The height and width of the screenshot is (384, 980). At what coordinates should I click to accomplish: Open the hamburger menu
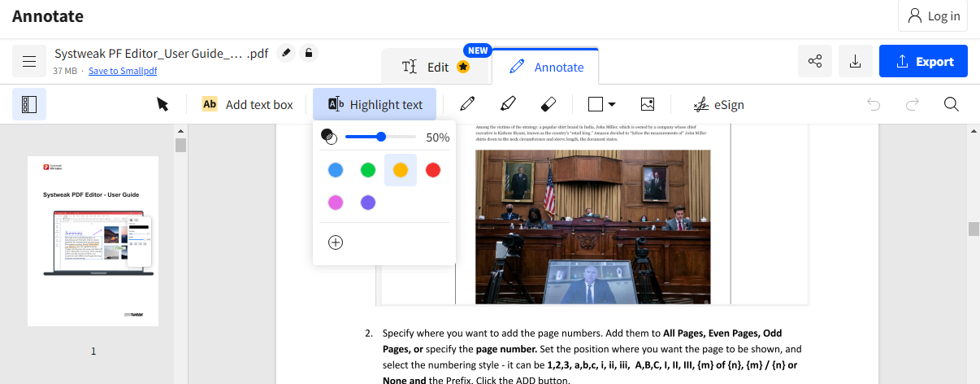(29, 62)
